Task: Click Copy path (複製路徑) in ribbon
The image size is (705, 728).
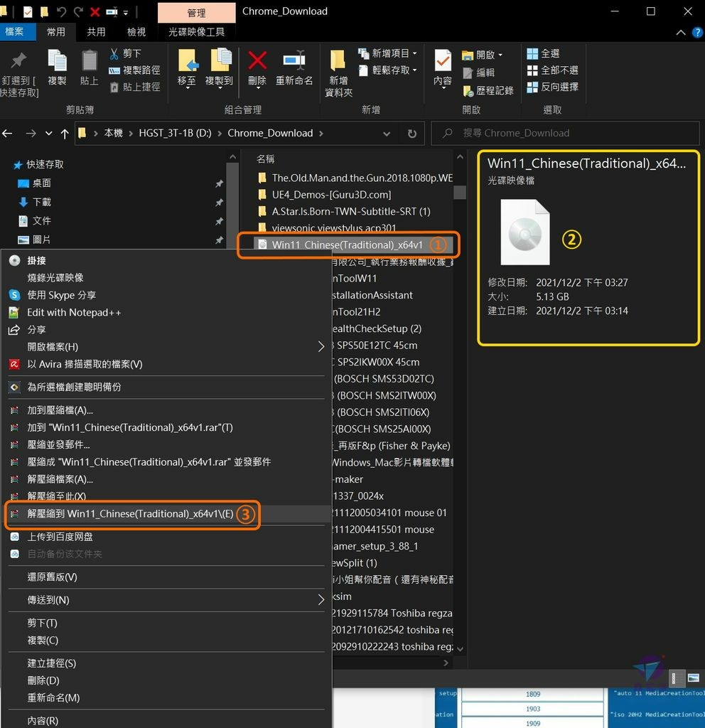Action: click(134, 70)
